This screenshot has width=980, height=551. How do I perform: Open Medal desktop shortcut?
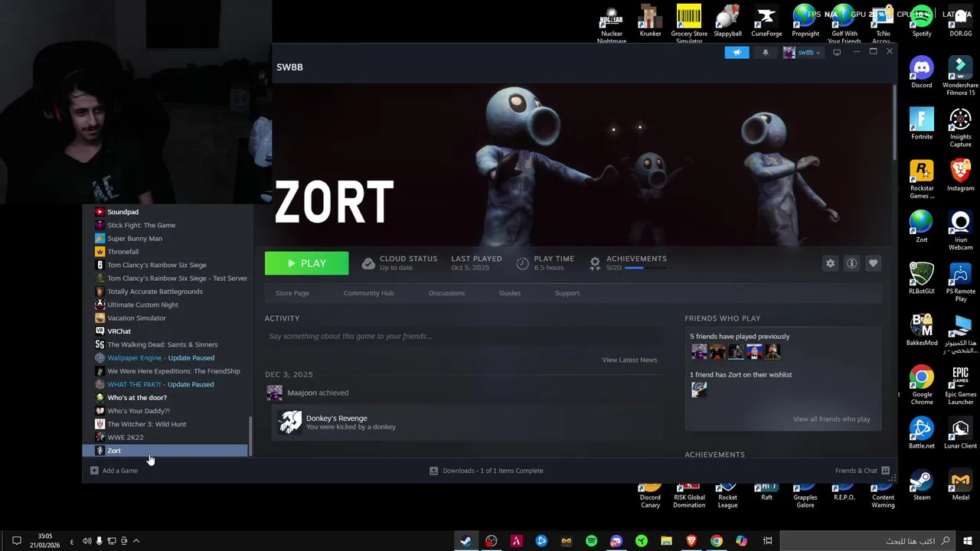point(960,484)
